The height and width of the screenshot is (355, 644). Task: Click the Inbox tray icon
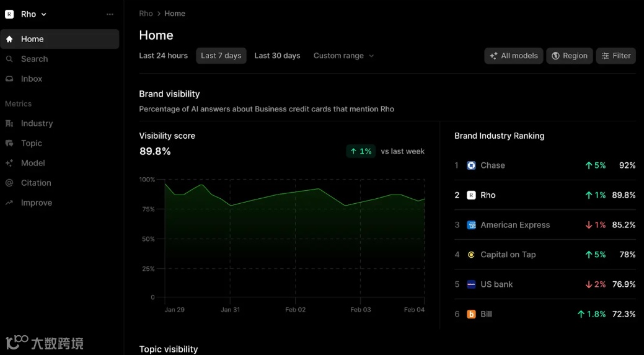point(9,79)
